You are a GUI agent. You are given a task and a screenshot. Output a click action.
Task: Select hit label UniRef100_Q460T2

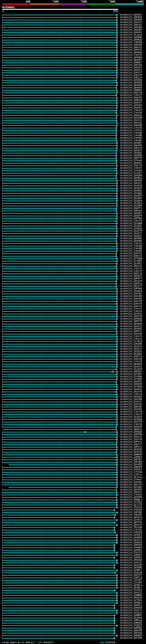pyautogui.click(x=131, y=22)
